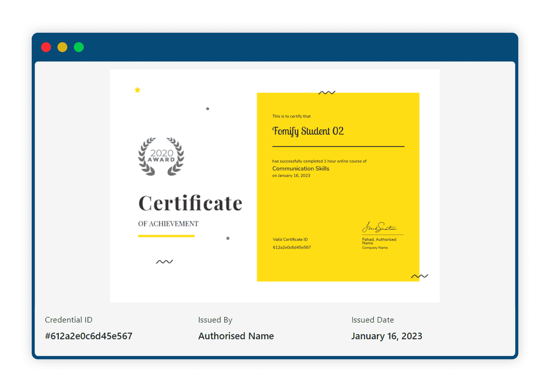Click the small star beside the yellow underline
This screenshot has height=392, width=550.
[x=228, y=238]
